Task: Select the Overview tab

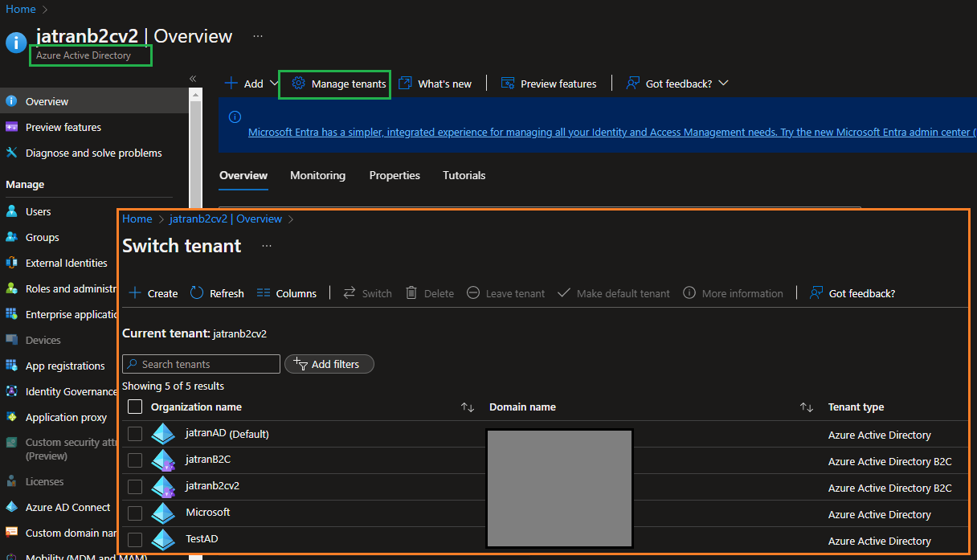Action: [243, 175]
